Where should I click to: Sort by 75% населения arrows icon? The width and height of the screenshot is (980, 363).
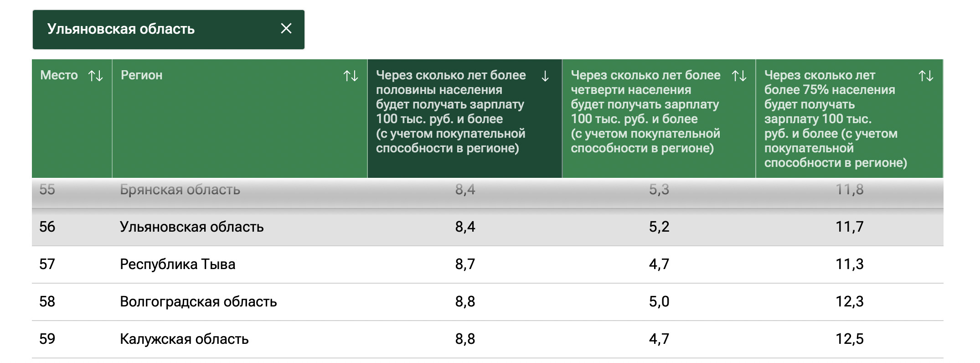pos(926,76)
